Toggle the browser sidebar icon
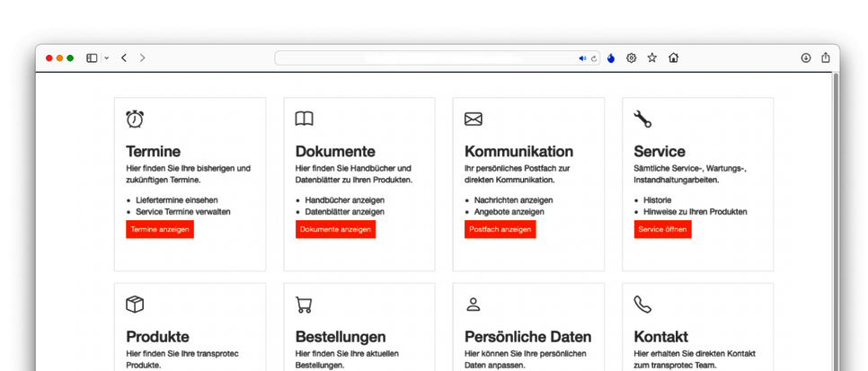Image resolution: width=868 pixels, height=371 pixels. (x=92, y=57)
